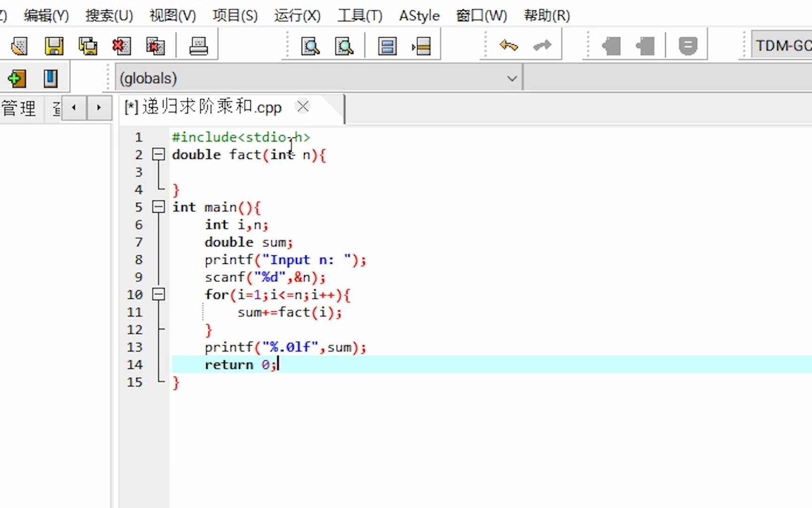
Task: Open the 窗口 menu
Action: [482, 16]
